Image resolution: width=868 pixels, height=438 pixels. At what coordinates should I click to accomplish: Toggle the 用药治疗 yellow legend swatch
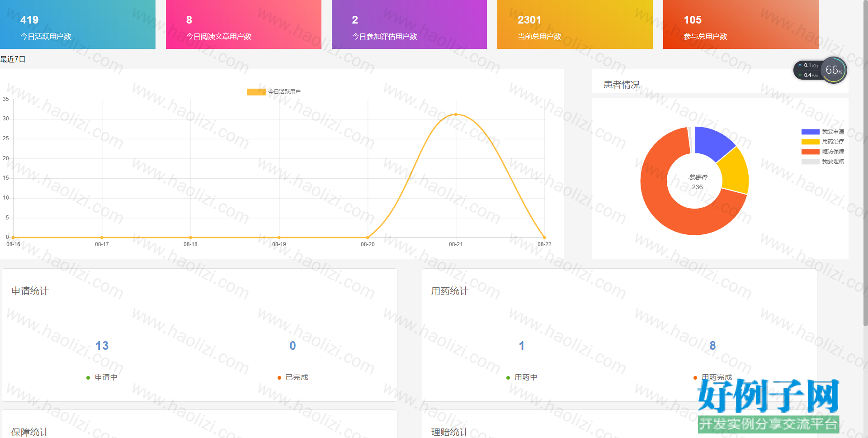pyautogui.click(x=810, y=142)
